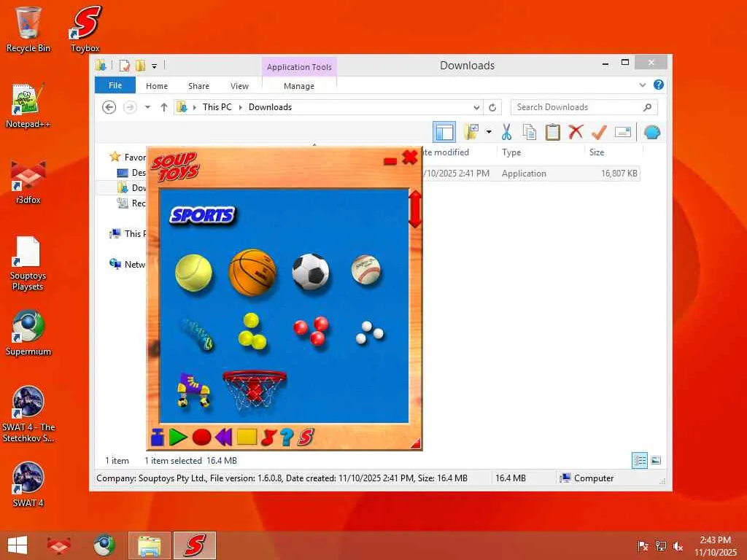Switch to the Share ribbon tab
This screenshot has height=560, width=747.
coord(198,86)
